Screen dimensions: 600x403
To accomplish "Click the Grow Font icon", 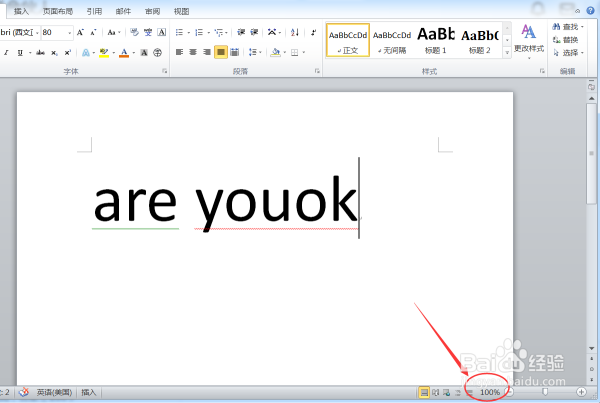I will point(80,33).
